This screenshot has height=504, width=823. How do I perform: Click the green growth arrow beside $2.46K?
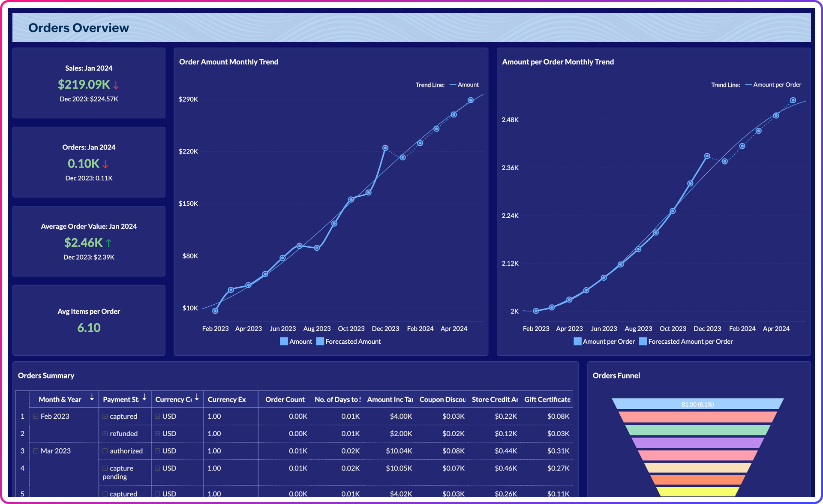(x=109, y=243)
